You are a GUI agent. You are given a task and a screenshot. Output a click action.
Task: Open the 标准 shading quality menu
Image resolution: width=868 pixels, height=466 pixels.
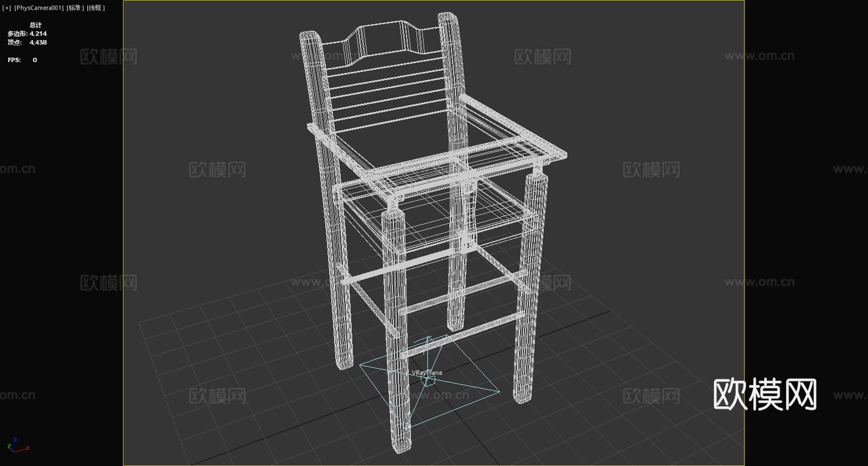(75, 8)
